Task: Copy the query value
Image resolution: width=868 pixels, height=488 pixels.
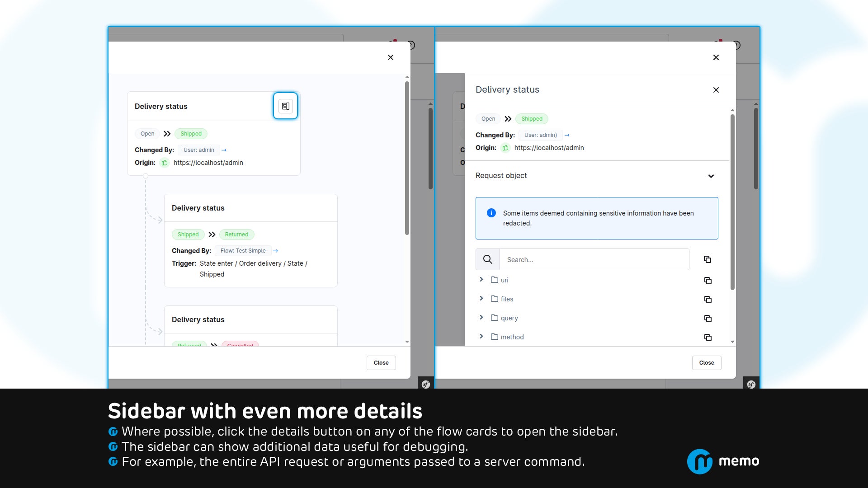Action: 708,319
